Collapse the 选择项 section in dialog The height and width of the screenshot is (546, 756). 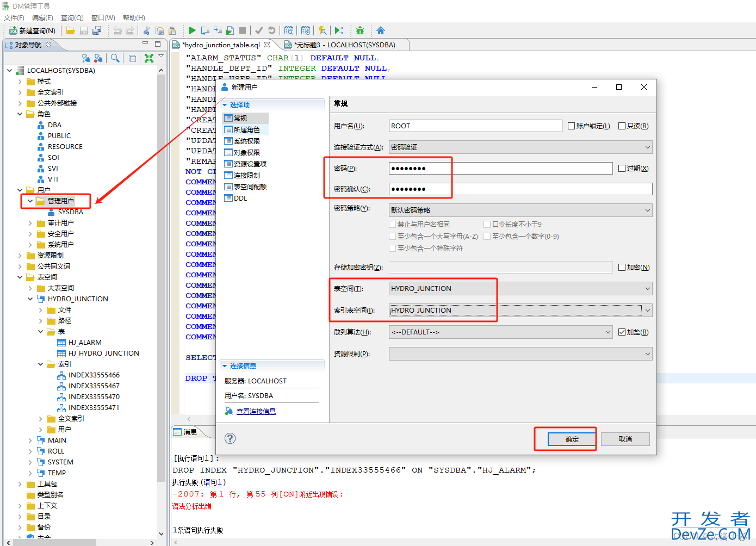point(225,104)
